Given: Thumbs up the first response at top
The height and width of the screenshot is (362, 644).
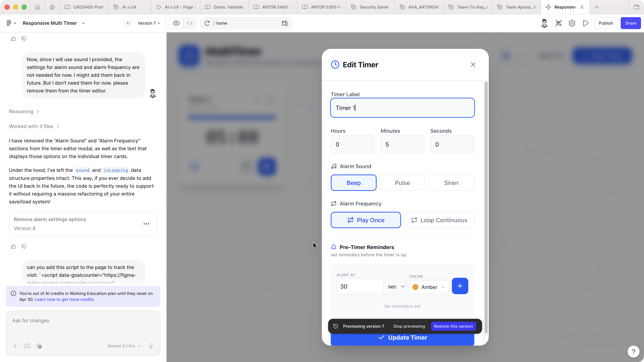Looking at the screenshot, I should tap(13, 39).
